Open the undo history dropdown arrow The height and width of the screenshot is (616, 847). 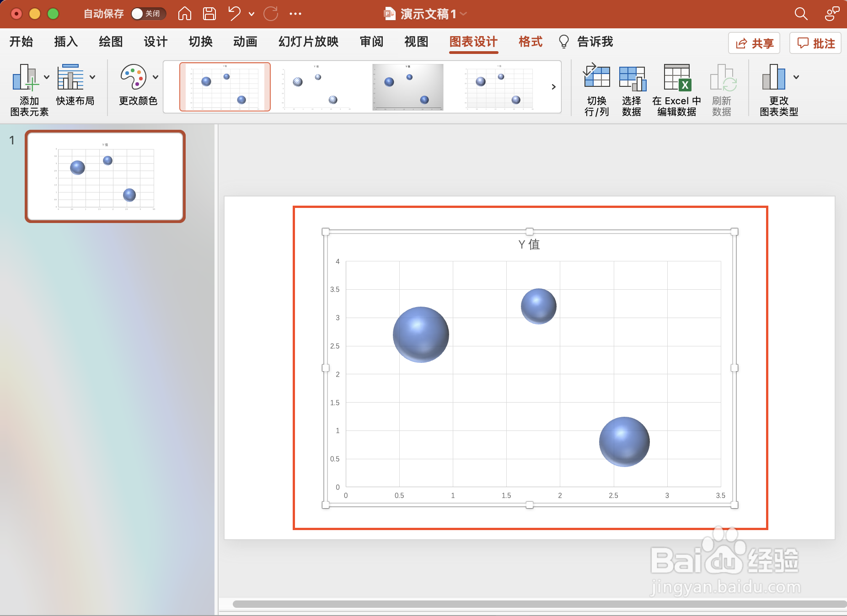click(x=252, y=14)
